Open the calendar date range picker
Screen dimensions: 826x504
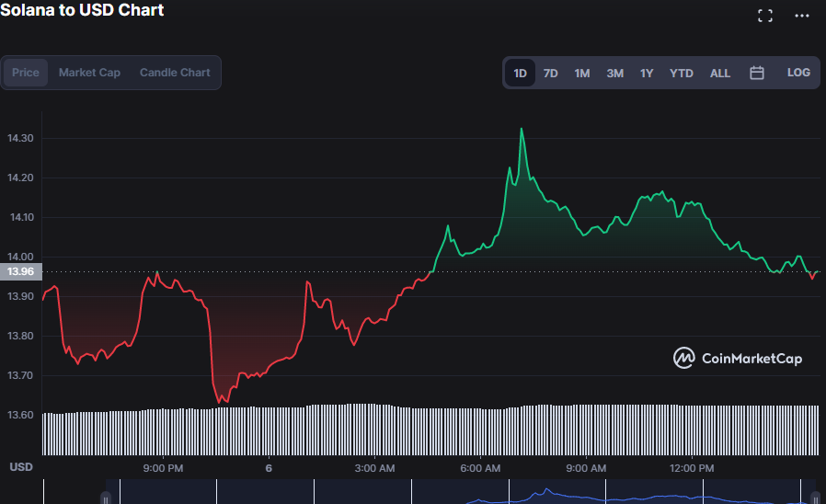coord(756,73)
